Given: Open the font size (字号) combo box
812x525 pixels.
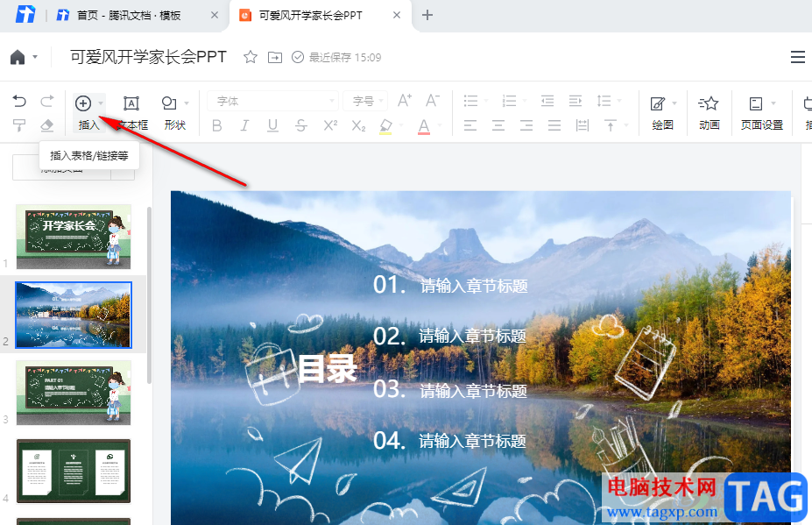Looking at the screenshot, I should [x=365, y=101].
